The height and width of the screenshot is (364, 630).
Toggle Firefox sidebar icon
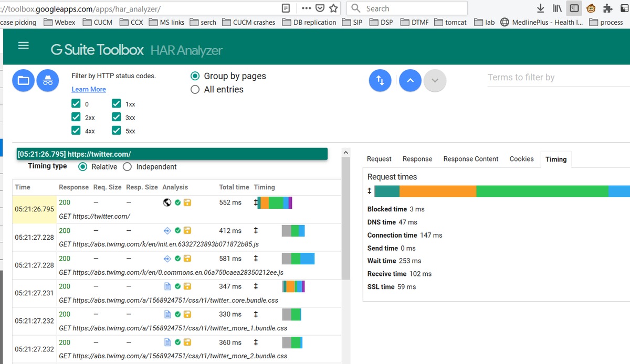(574, 8)
